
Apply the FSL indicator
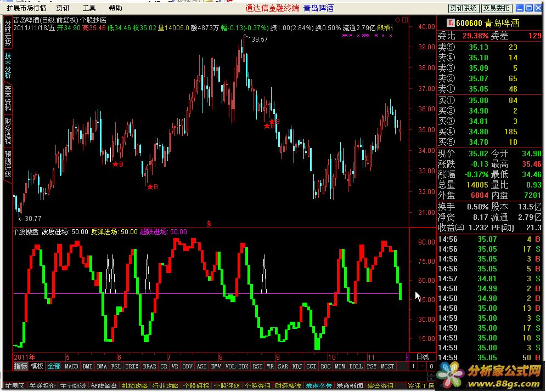point(116,366)
